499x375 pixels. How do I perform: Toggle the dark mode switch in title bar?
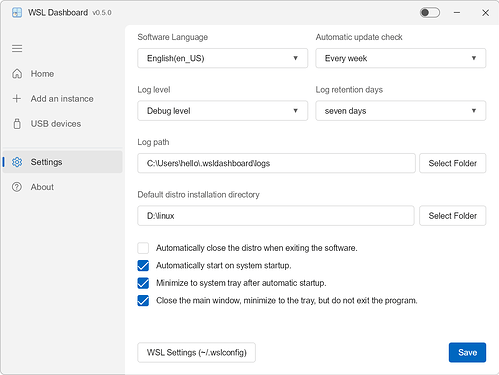click(430, 13)
